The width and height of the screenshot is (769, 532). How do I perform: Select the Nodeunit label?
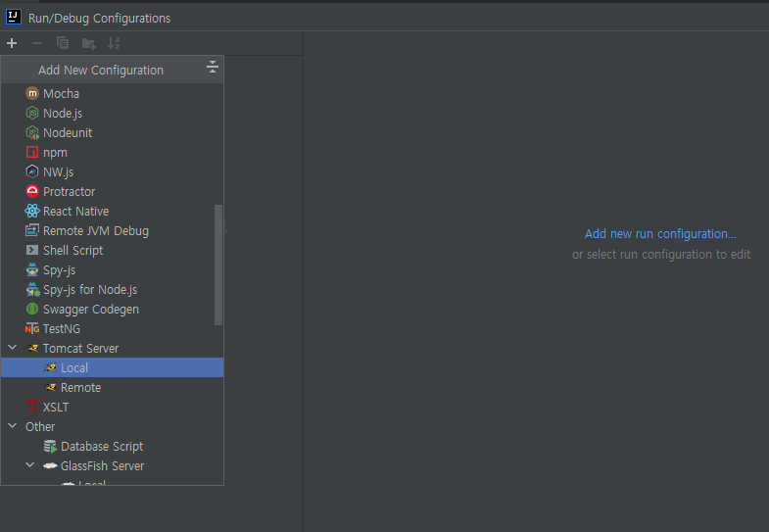(x=68, y=133)
